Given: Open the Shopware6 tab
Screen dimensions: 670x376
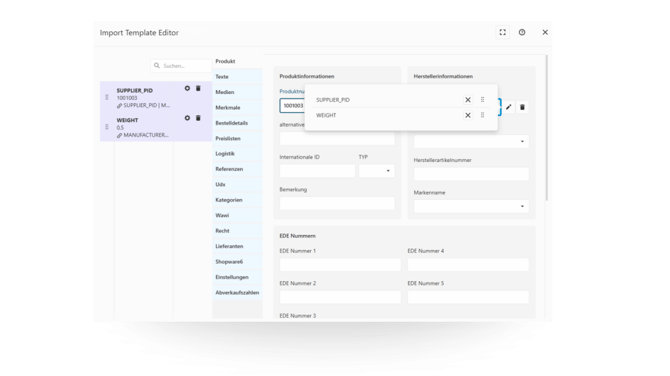Looking at the screenshot, I should coord(238,262).
